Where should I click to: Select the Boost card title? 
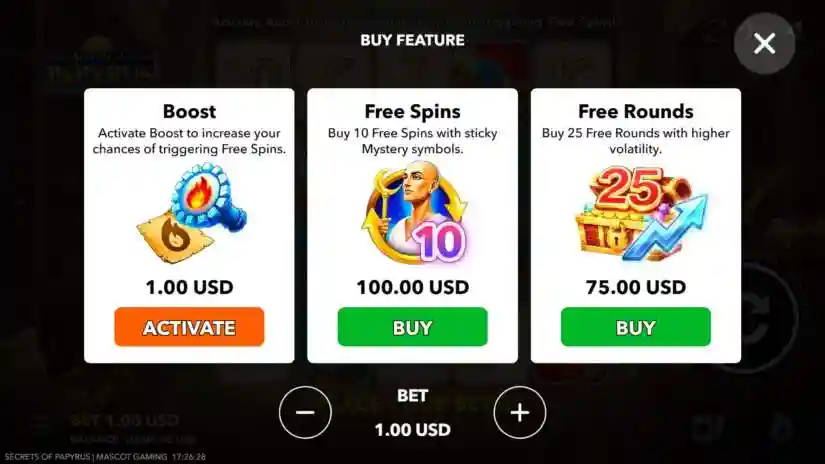coord(189,112)
